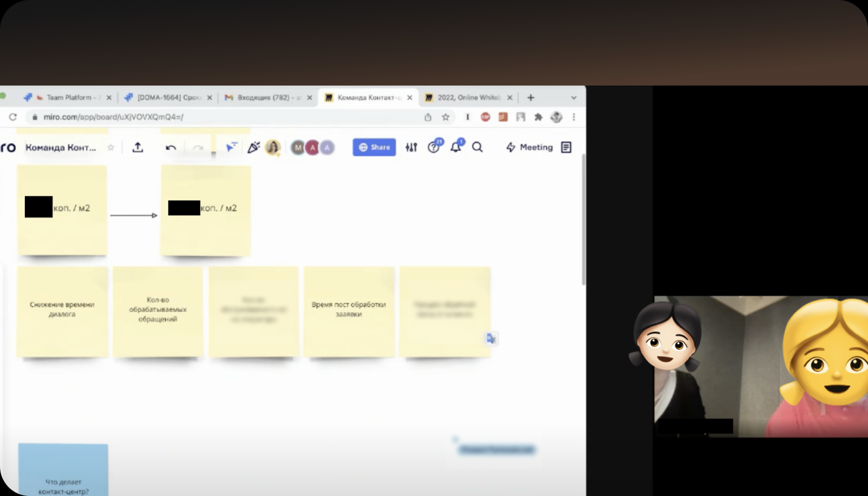Switch to the Входящие (782) Gmail tab
The image size is (868, 496).
point(265,98)
